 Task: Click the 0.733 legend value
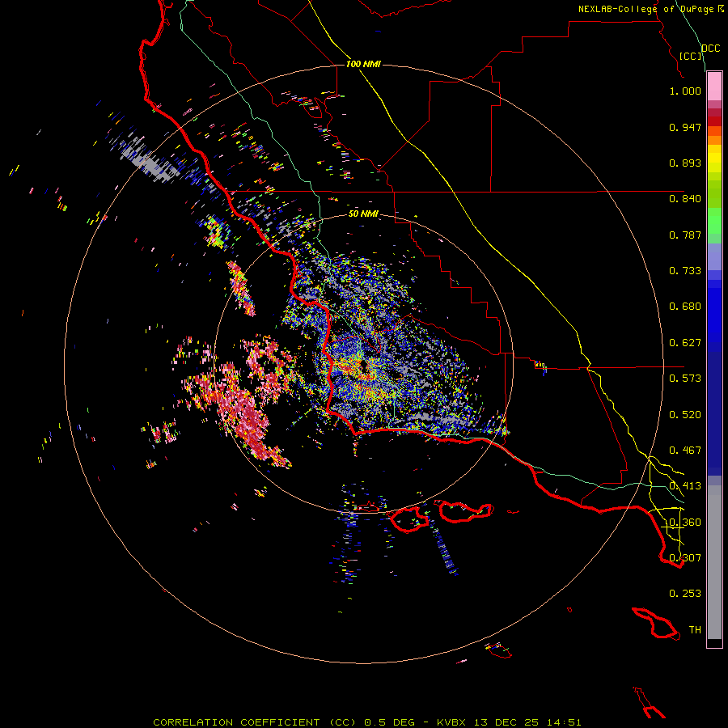pyautogui.click(x=685, y=271)
